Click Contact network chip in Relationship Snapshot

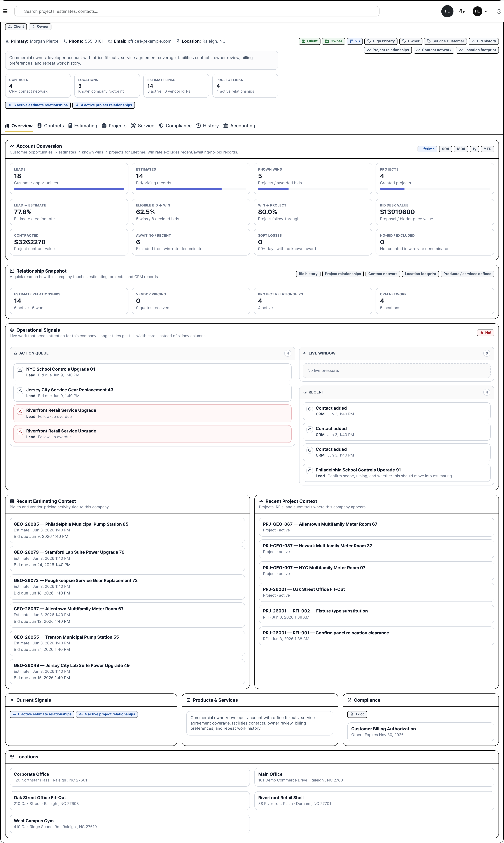(382, 274)
